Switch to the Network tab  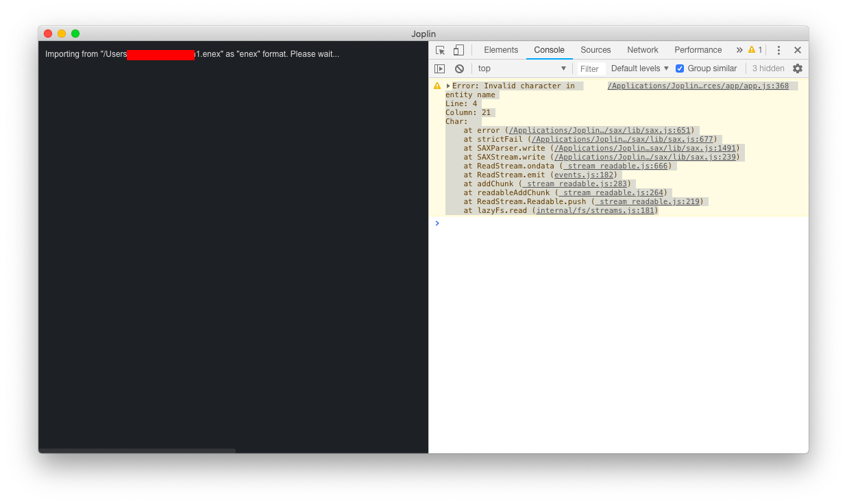point(642,49)
